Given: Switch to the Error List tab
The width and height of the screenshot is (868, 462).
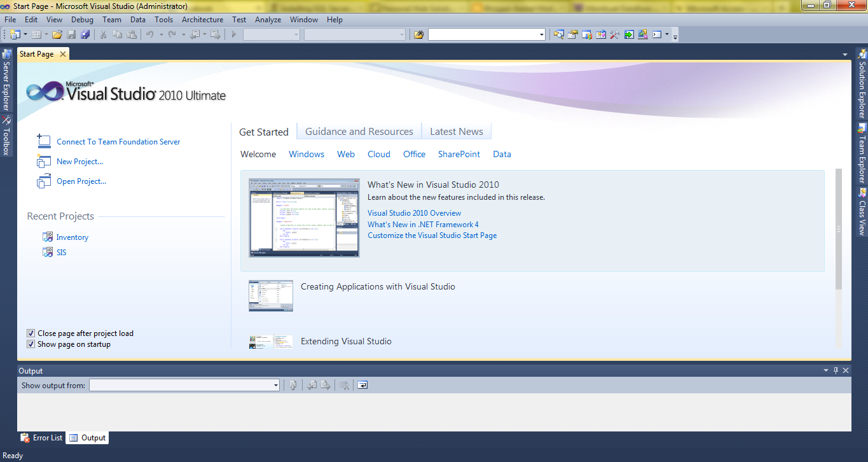Looking at the screenshot, I should click(x=42, y=438).
